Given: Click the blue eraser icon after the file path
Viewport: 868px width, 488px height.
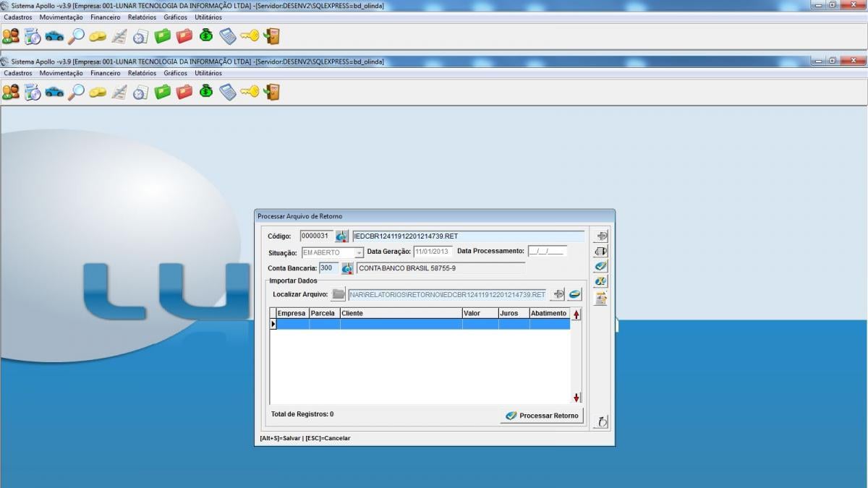Looking at the screenshot, I should pyautogui.click(x=575, y=294).
